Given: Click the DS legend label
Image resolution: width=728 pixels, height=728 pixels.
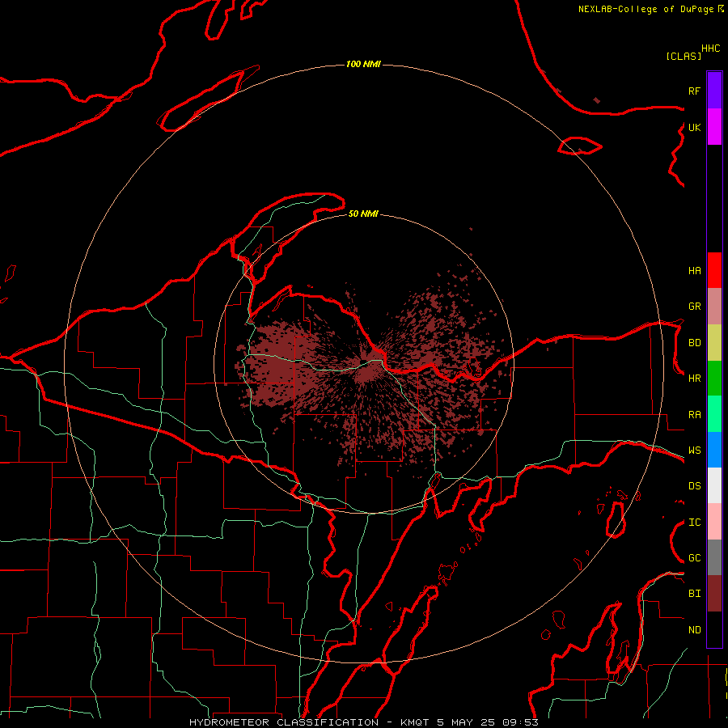Looking at the screenshot, I should (x=694, y=486).
